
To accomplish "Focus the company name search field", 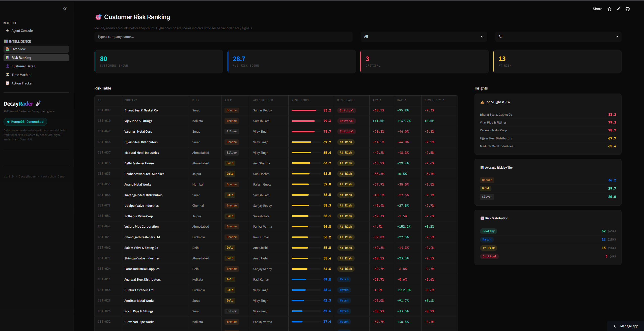I will coord(223,37).
